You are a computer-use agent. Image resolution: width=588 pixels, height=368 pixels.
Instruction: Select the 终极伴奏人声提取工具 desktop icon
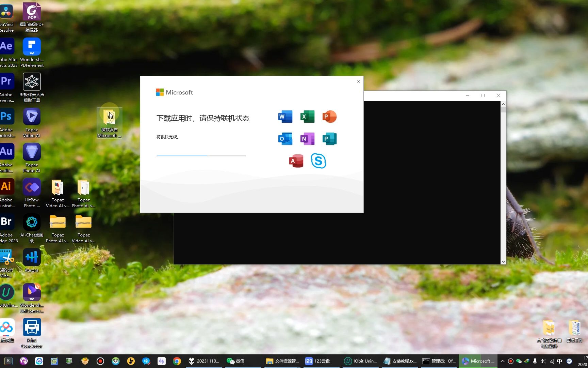tap(32, 88)
